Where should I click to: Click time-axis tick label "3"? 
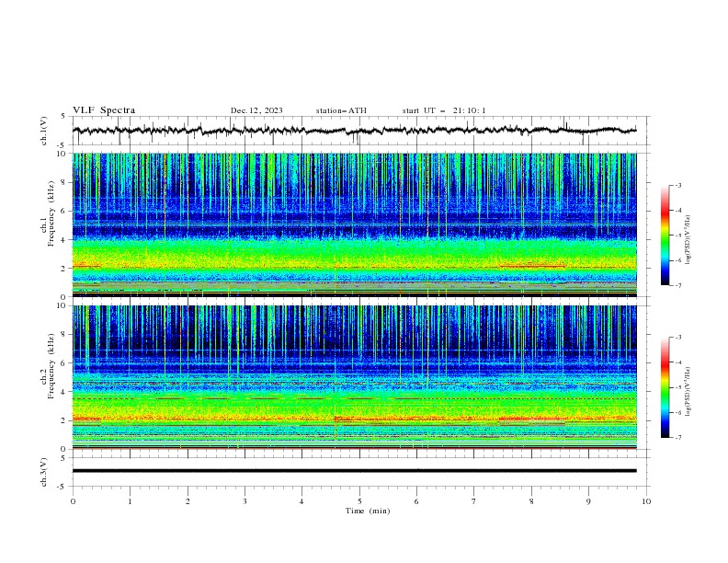(245, 501)
